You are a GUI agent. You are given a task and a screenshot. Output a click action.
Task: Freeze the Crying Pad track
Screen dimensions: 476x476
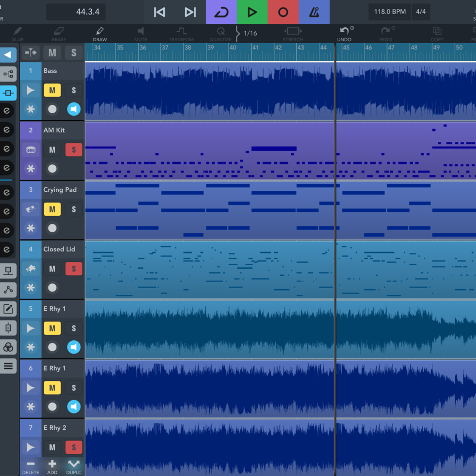pos(31,228)
